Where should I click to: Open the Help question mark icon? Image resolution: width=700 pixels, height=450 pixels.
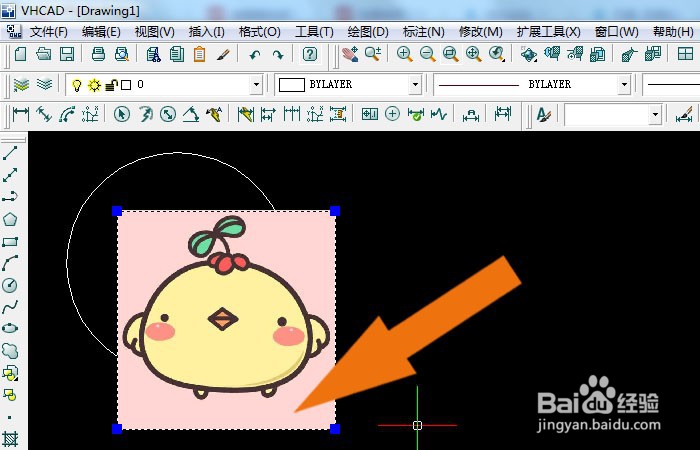(x=310, y=54)
